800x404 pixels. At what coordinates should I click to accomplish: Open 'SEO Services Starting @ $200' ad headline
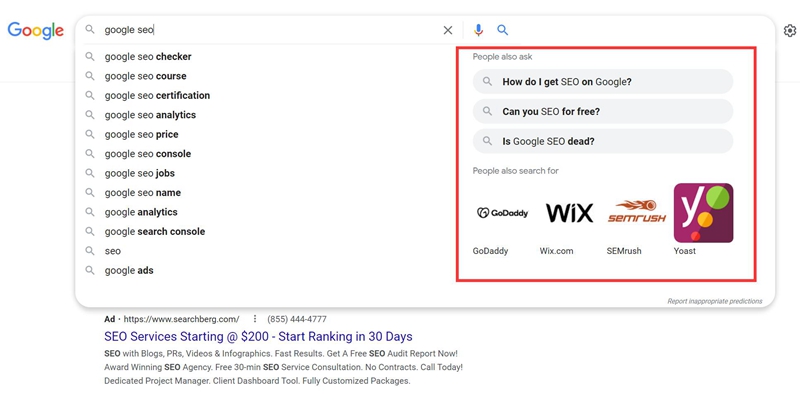click(x=258, y=337)
